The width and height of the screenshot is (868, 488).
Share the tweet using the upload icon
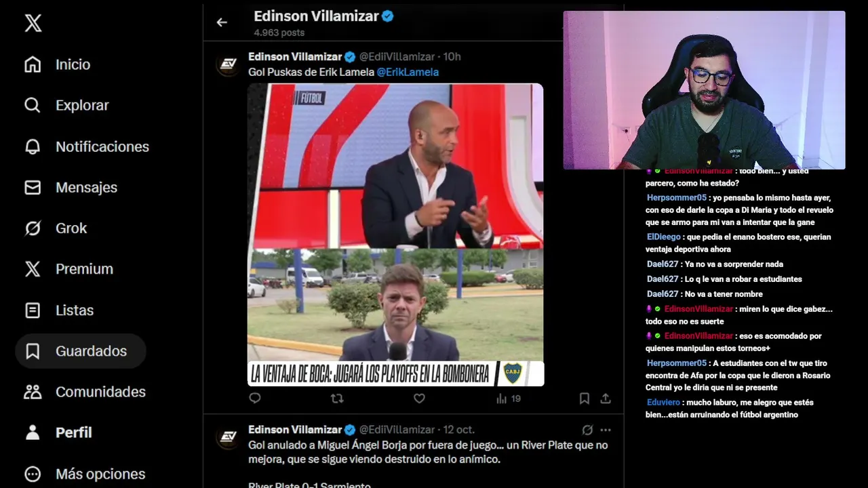point(606,399)
